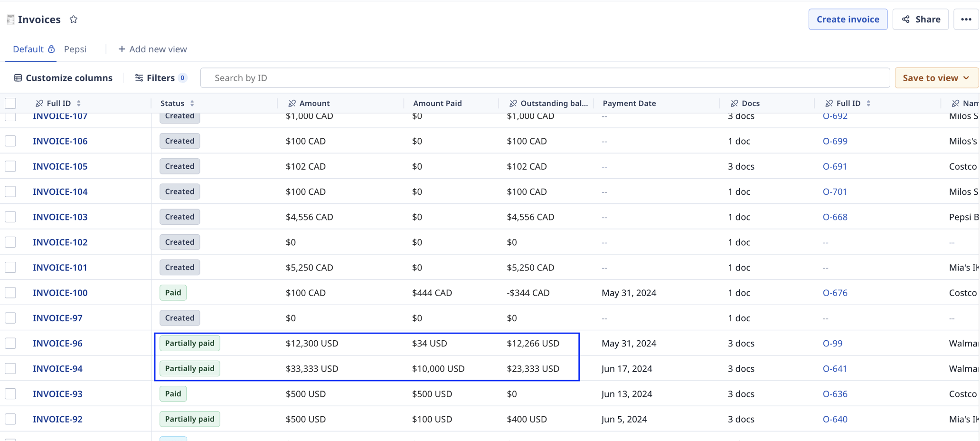Click the plus icon for Add new view
980x441 pixels.
coord(122,49)
